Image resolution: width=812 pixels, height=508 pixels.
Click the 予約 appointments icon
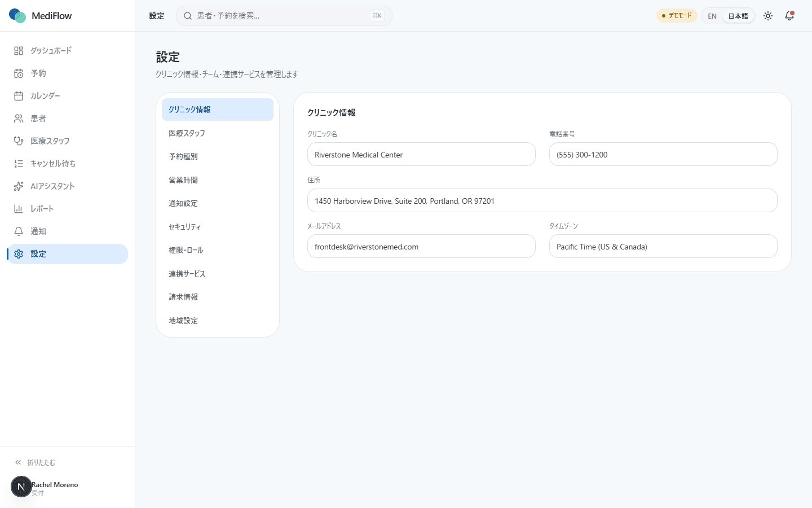pyautogui.click(x=19, y=73)
